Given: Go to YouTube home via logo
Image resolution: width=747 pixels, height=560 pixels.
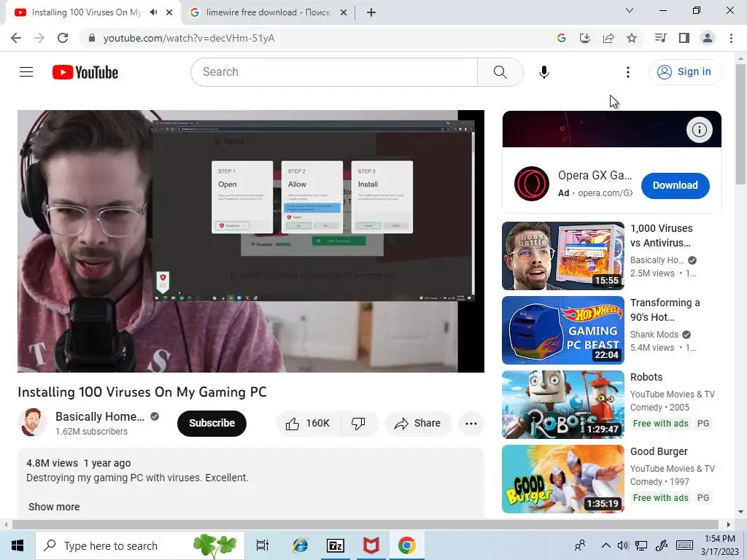Looking at the screenshot, I should [x=85, y=72].
